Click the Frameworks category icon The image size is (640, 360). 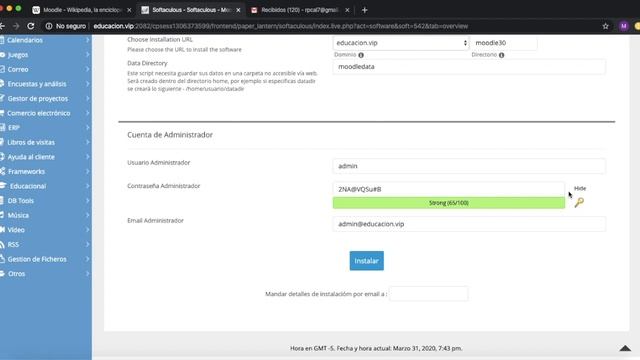(2, 171)
